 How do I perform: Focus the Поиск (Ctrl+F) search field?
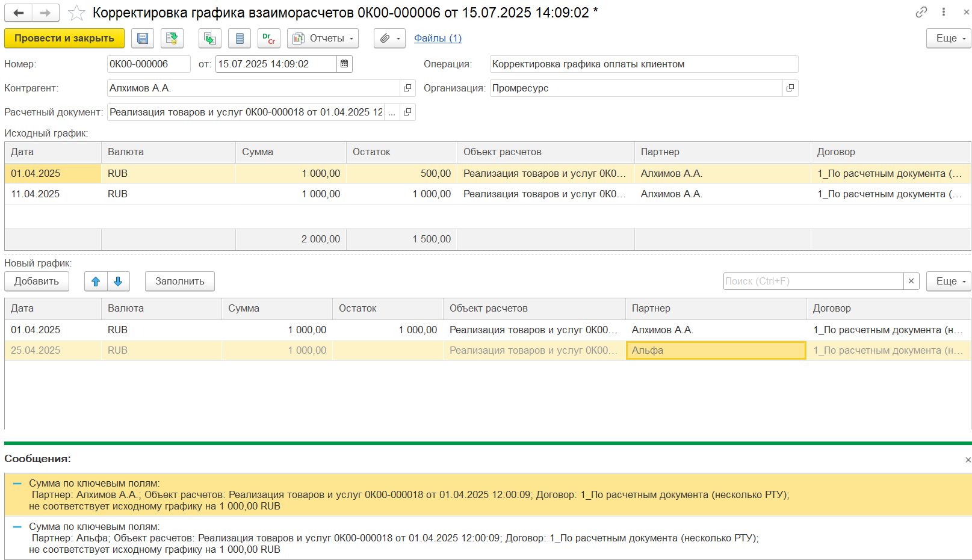pos(813,282)
